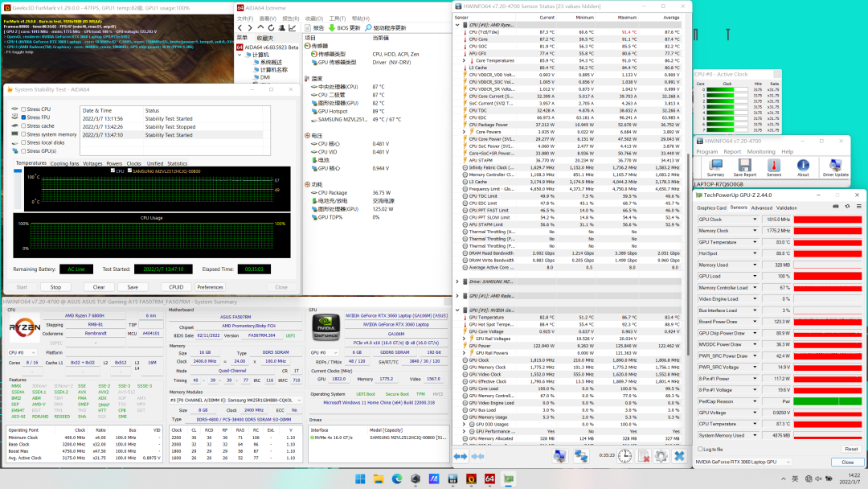Viewport: 868px width, 489px height.
Task: Switch to Statistics tab in stability test
Action: 177,163
